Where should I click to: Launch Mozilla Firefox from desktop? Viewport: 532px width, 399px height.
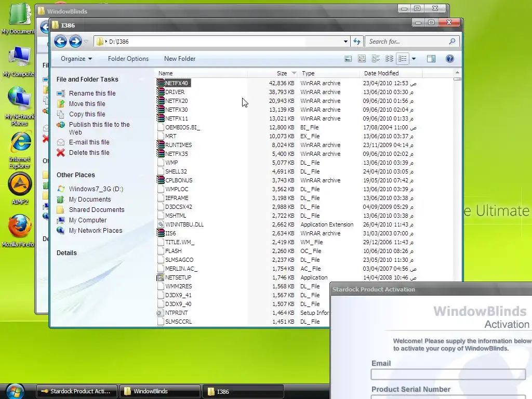(19, 230)
